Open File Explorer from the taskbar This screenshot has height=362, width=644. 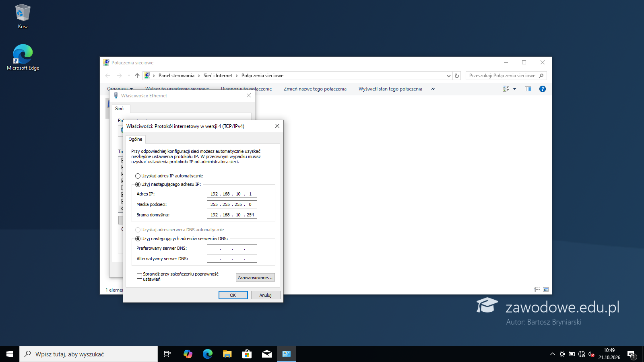[227, 354]
